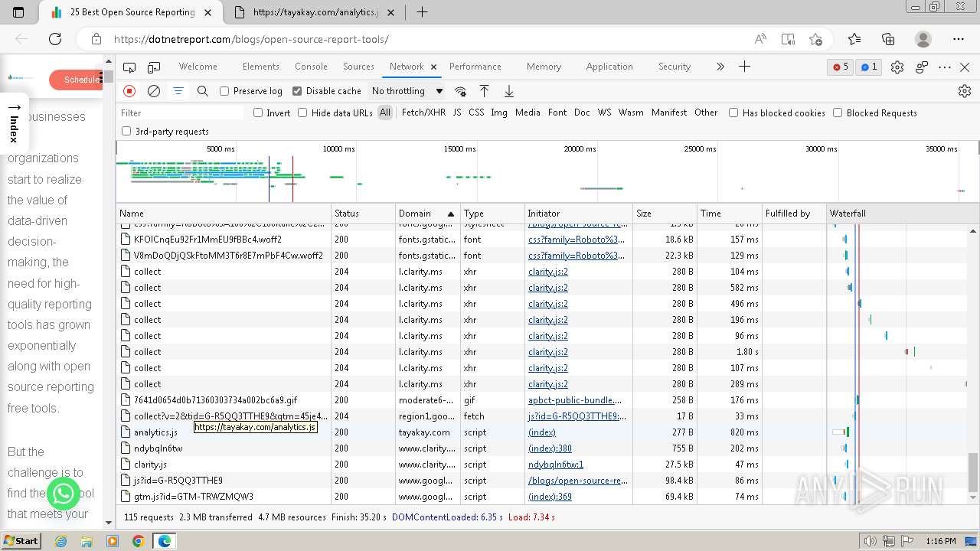Click the DevTools feedback people icon
The image size is (980, 551).
click(922, 67)
